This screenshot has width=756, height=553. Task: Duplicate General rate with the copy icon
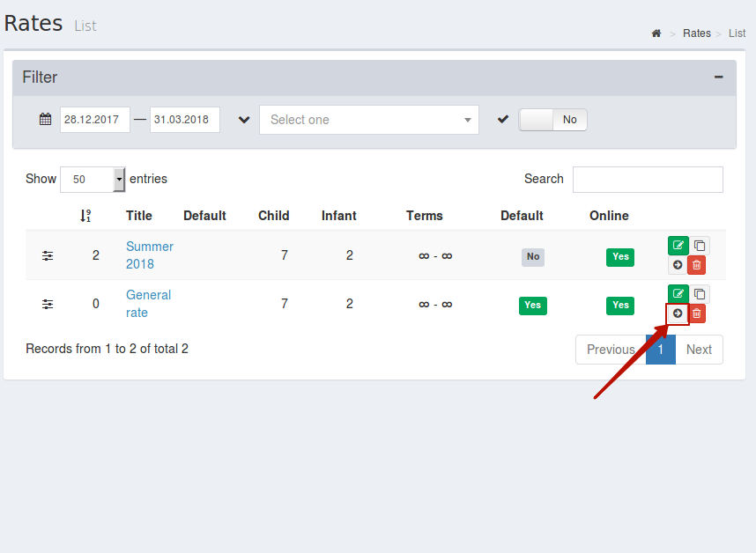[700, 294]
